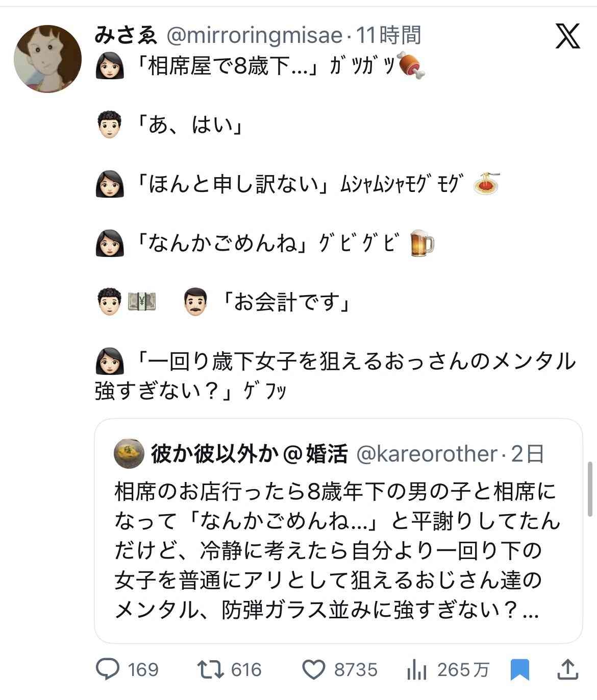Viewport: 597px width, 700px height.
Task: Tap the repost icon showing 616
Action: pyautogui.click(x=211, y=669)
